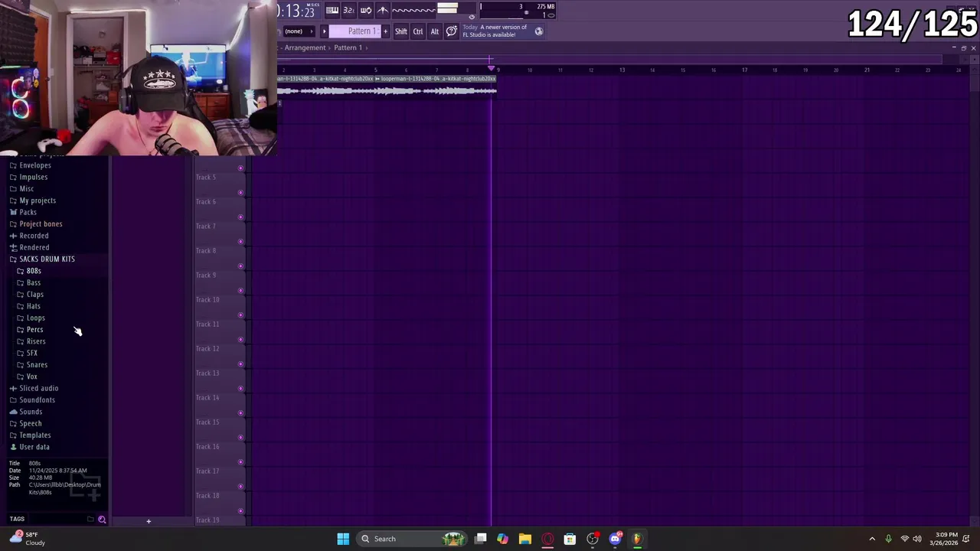
Task: Open the Percs subfolder
Action: click(x=34, y=330)
